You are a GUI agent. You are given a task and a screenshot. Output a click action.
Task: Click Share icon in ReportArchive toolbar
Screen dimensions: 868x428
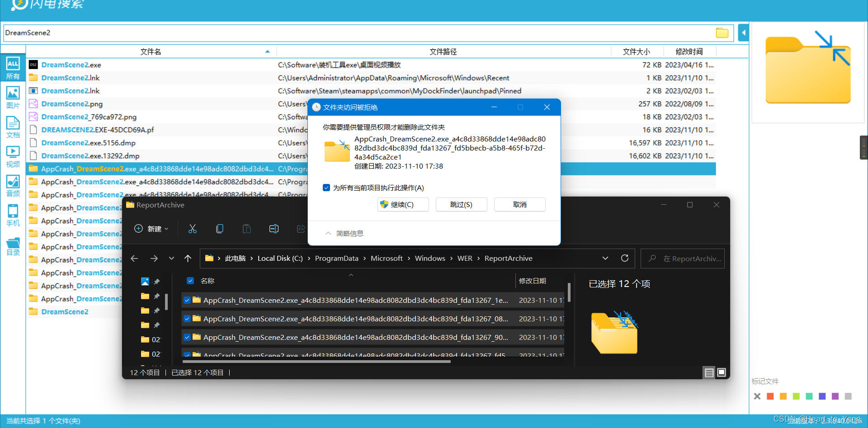click(301, 229)
